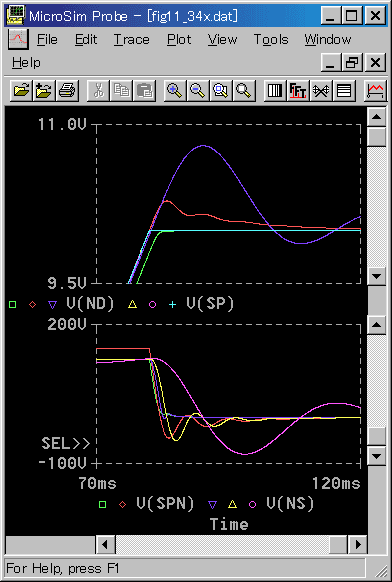Click the Time axis title
The height and width of the screenshot is (582, 392).
coord(229,524)
